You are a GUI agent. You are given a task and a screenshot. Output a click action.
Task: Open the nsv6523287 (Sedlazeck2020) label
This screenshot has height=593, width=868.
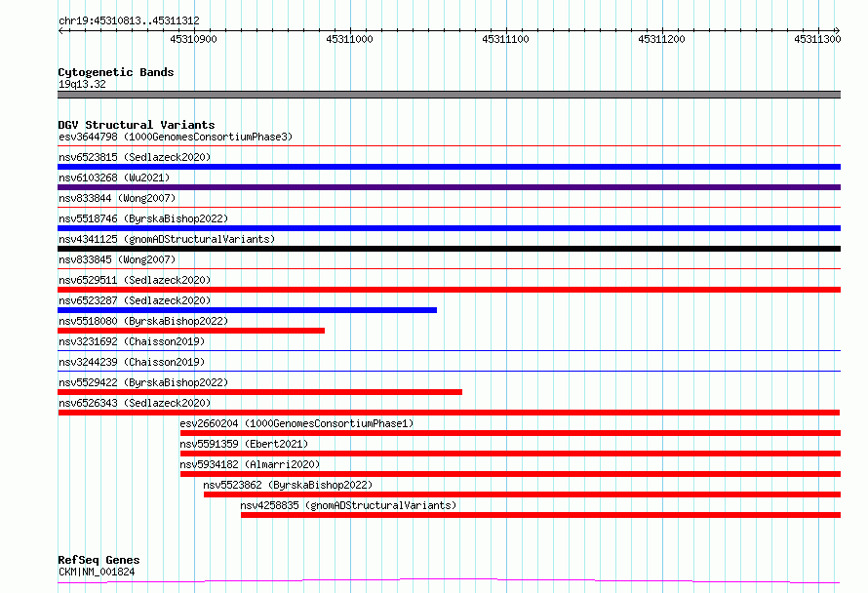click(x=135, y=300)
